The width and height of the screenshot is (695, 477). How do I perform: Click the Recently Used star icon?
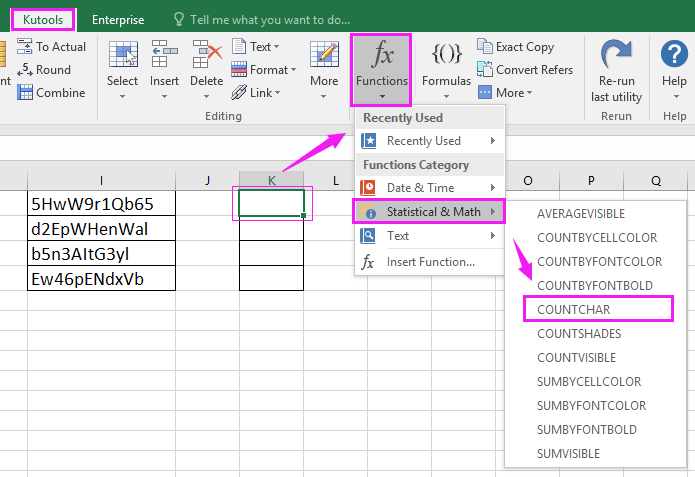368,141
